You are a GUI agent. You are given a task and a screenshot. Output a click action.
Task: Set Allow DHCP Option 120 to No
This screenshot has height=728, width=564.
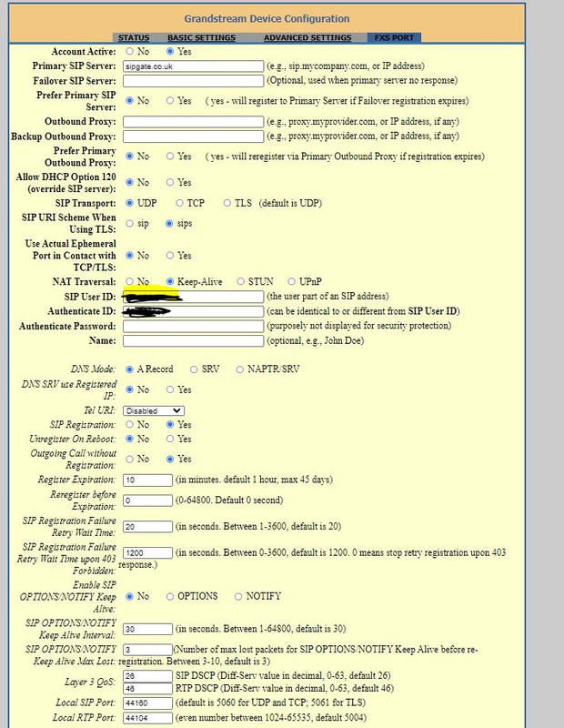(x=129, y=183)
